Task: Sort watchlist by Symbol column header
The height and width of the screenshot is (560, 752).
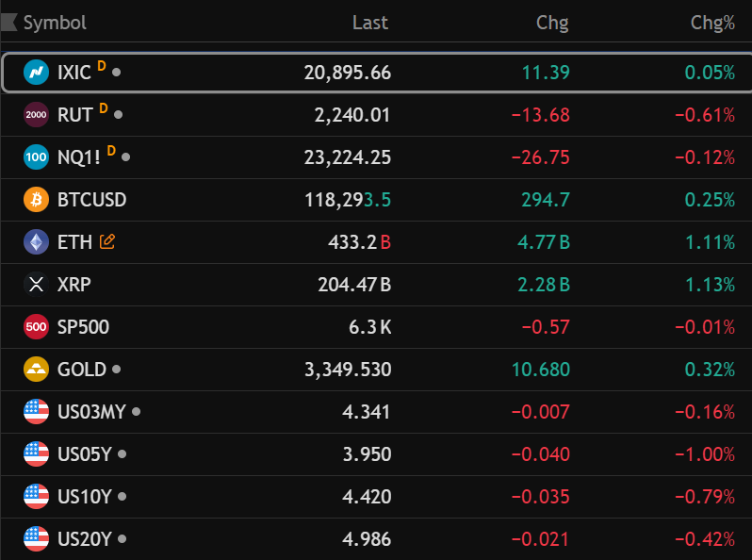Action: (56, 23)
